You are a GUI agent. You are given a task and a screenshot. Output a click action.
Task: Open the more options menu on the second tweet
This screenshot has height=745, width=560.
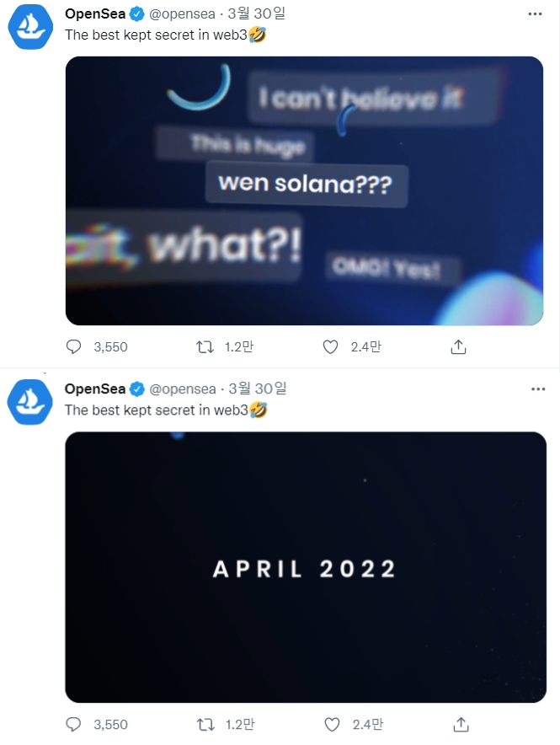pos(536,389)
